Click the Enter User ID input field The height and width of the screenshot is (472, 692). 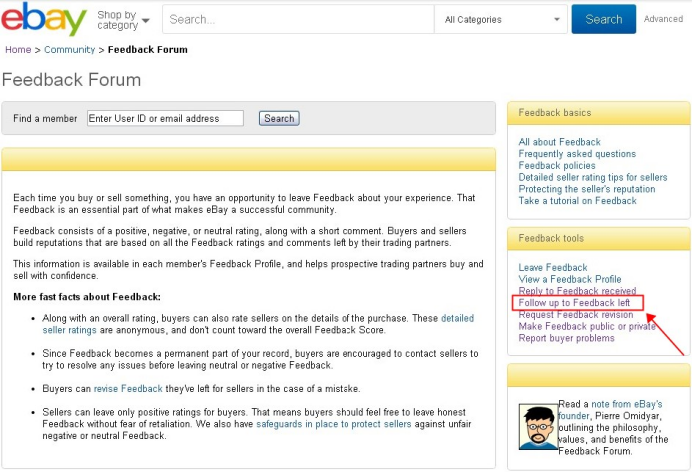pyautogui.click(x=165, y=118)
